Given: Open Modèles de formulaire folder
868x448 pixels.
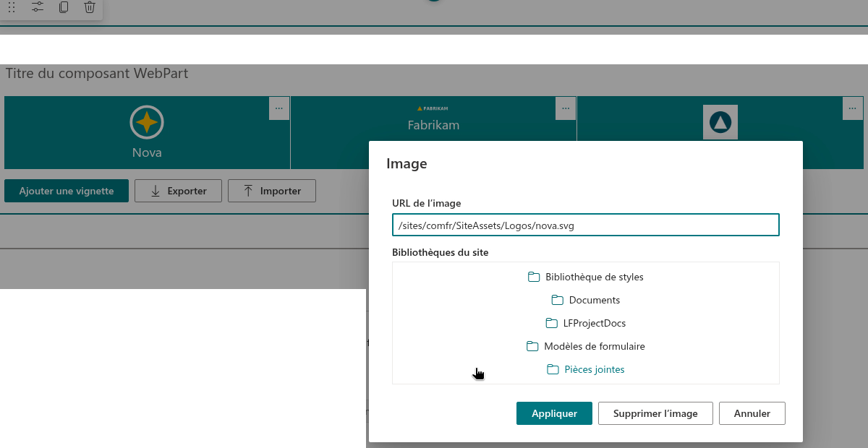Looking at the screenshot, I should pos(585,346).
